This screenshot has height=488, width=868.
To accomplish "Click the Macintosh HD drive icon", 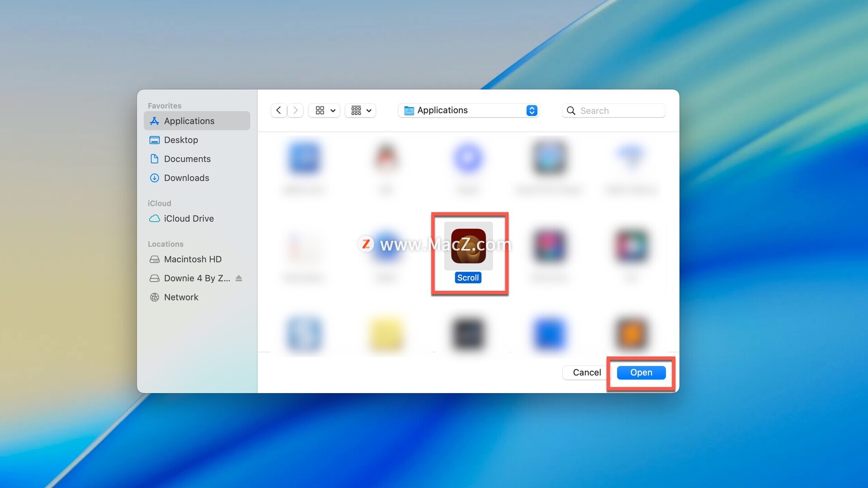I will pyautogui.click(x=154, y=259).
